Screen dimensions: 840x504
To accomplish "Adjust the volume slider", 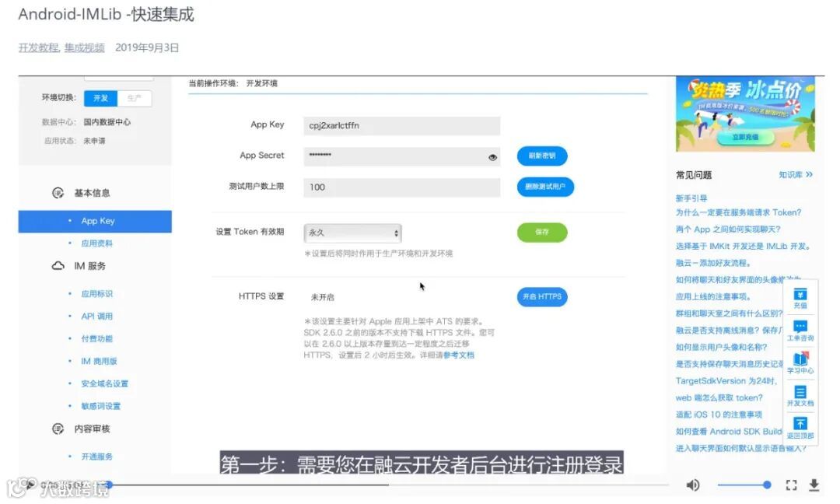I will pos(744,485).
